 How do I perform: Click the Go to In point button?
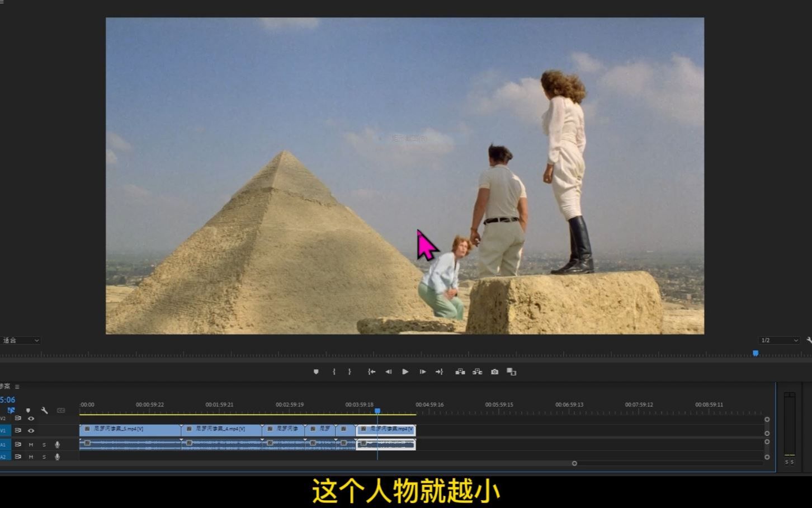(x=371, y=371)
